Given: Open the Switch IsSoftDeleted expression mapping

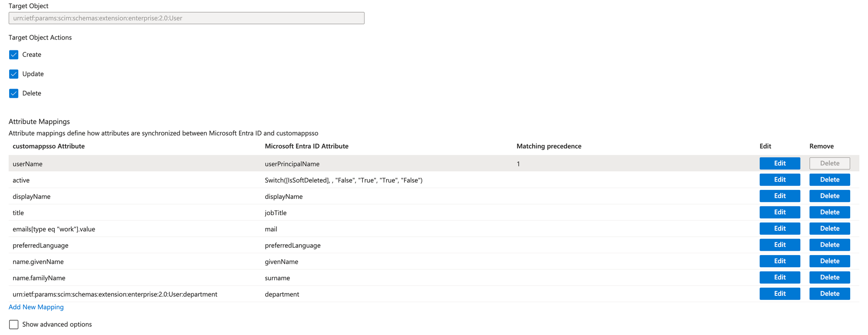Looking at the screenshot, I should [x=343, y=180].
